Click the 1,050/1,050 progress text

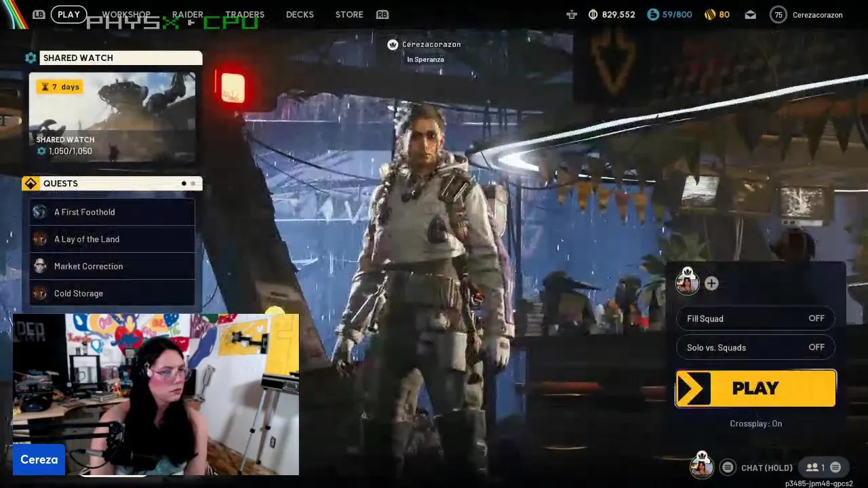(70, 151)
